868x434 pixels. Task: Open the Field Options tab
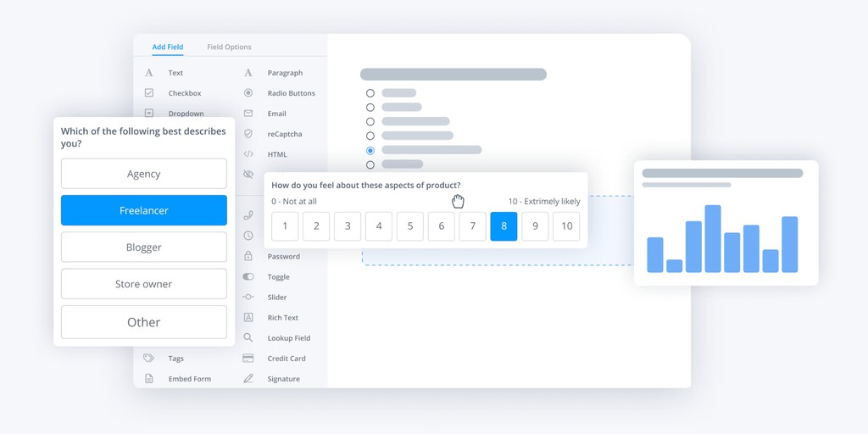click(229, 47)
